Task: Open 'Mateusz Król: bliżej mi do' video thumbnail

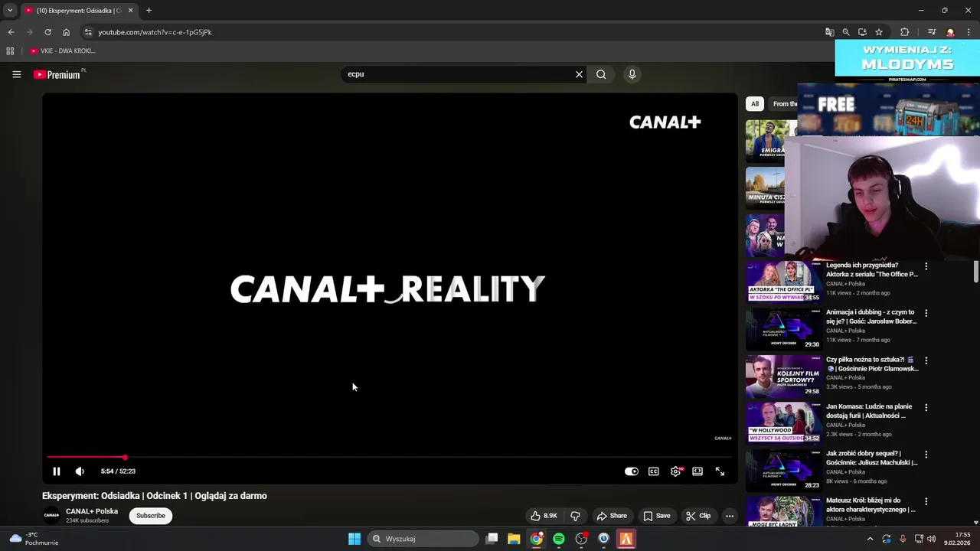Action: (x=783, y=511)
